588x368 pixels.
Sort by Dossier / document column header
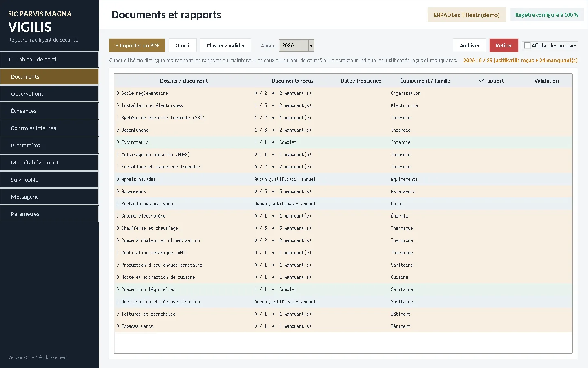(x=184, y=81)
